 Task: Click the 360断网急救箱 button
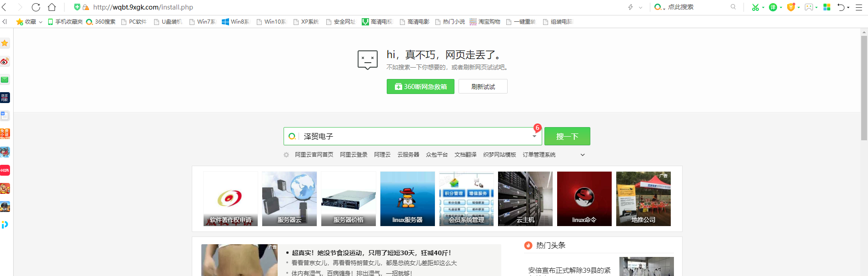pos(420,87)
